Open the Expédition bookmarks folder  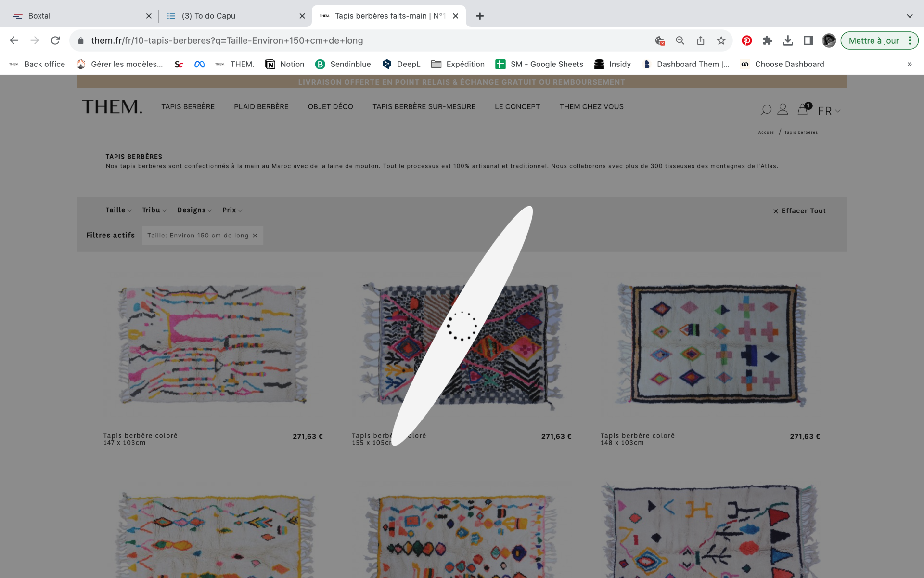click(458, 64)
